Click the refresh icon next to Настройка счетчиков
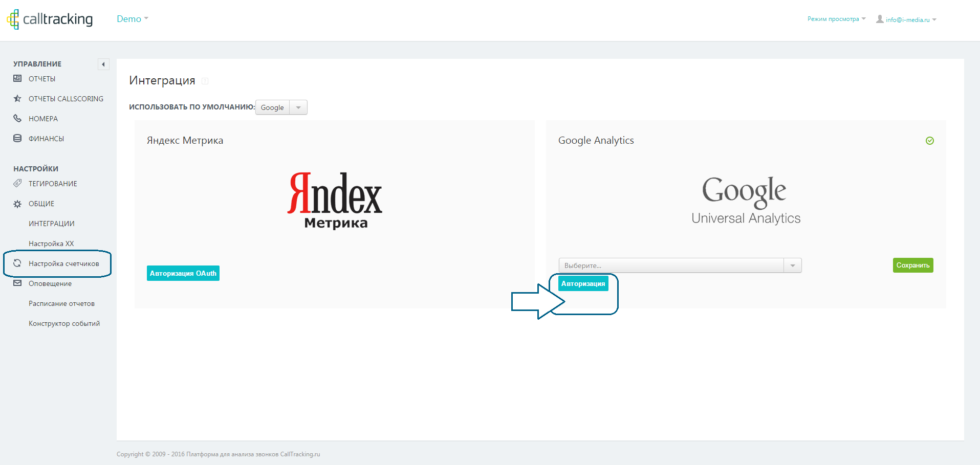The height and width of the screenshot is (465, 980). pos(17,263)
